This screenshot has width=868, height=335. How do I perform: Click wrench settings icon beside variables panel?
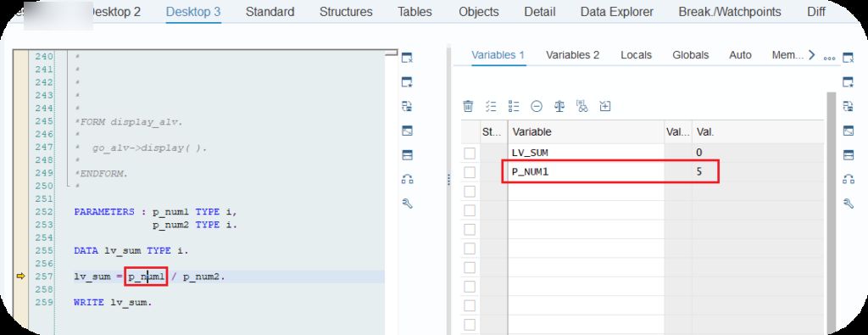(848, 204)
